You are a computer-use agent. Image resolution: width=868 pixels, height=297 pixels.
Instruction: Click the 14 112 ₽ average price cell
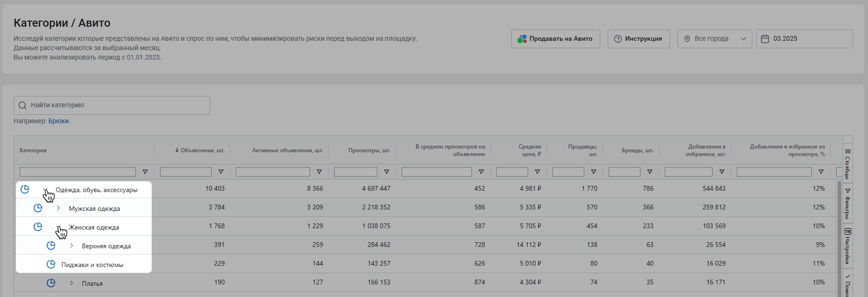click(529, 245)
